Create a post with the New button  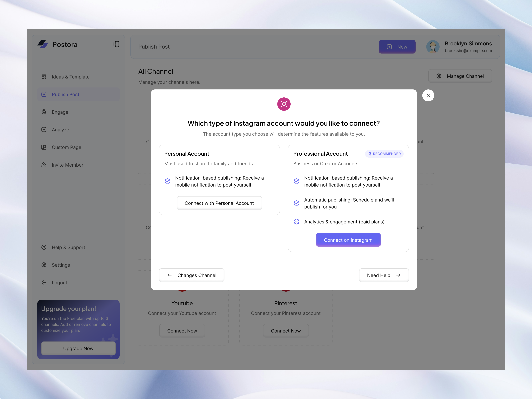point(397,47)
